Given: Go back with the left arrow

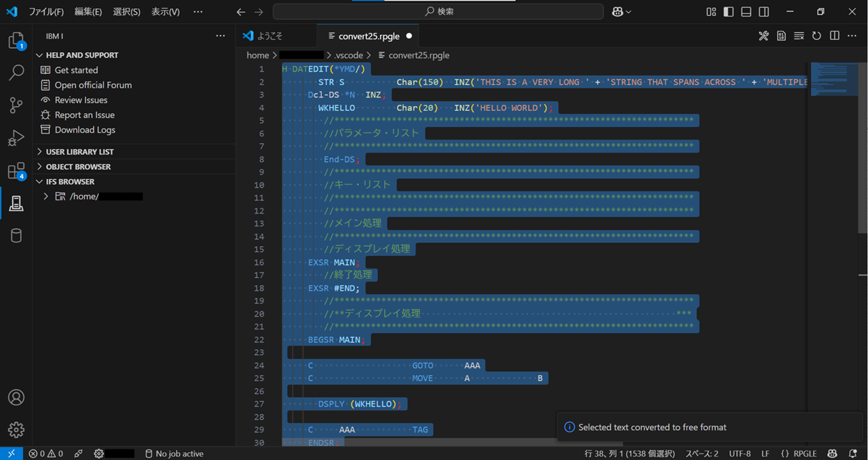Looking at the screenshot, I should pos(241,12).
